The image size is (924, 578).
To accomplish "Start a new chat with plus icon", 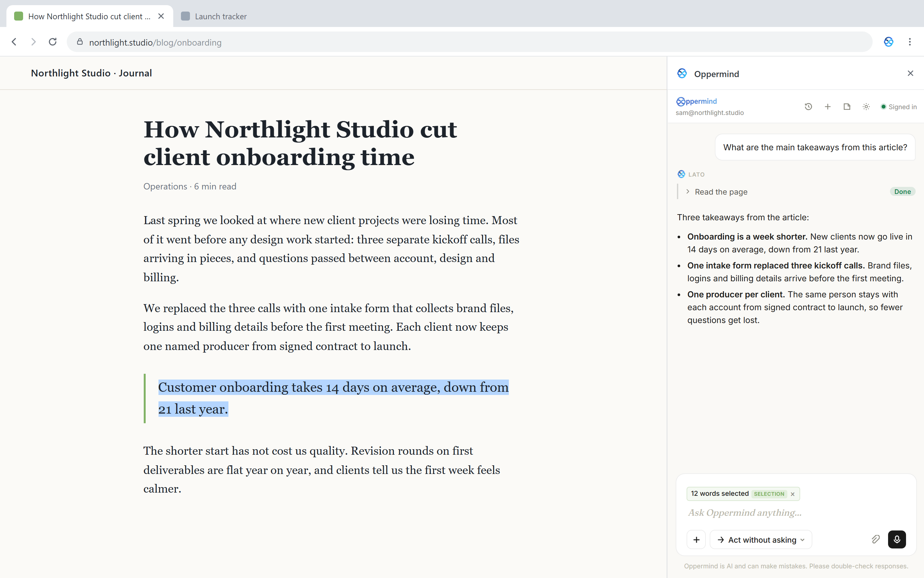I will (827, 107).
